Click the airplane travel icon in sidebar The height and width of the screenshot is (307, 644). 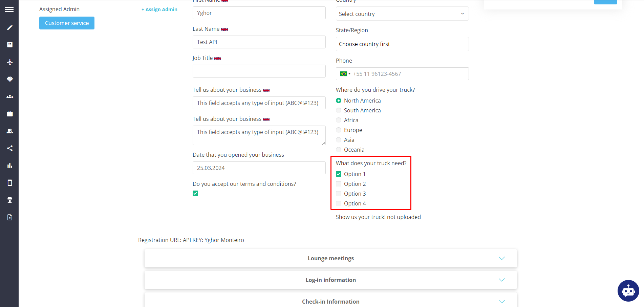pyautogui.click(x=9, y=62)
